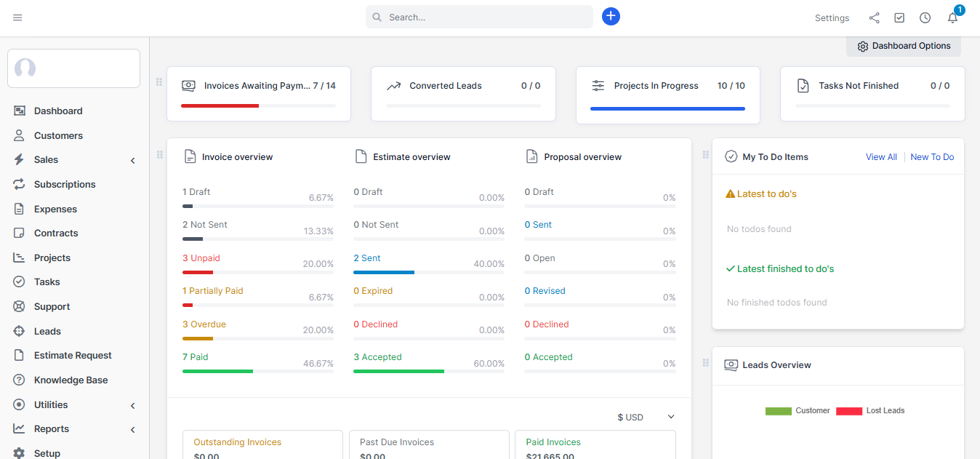Click the Support headset icon in sidebar
This screenshot has height=459, width=980.
tap(19, 306)
